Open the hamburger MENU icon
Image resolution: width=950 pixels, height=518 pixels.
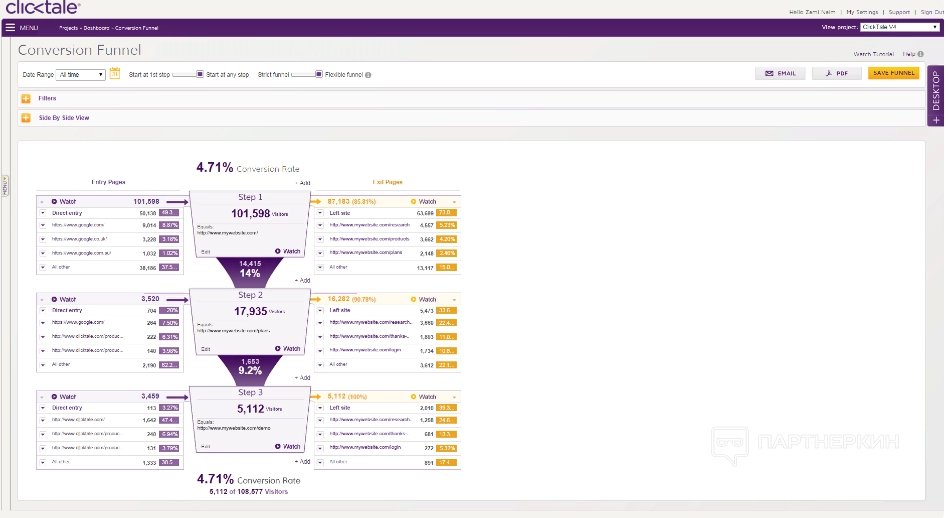click(10, 27)
